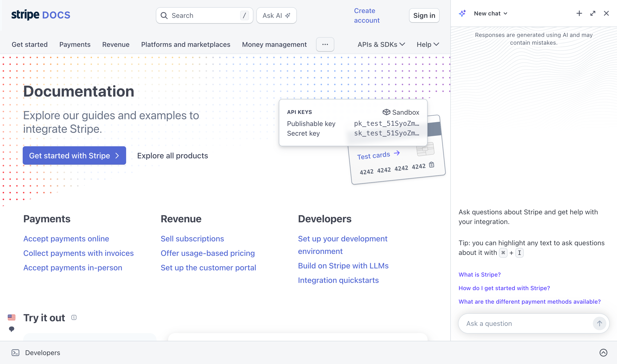Screen dimensions: 617x364
Task: Click the feedback speech bubble icon
Action: [x=12, y=329]
